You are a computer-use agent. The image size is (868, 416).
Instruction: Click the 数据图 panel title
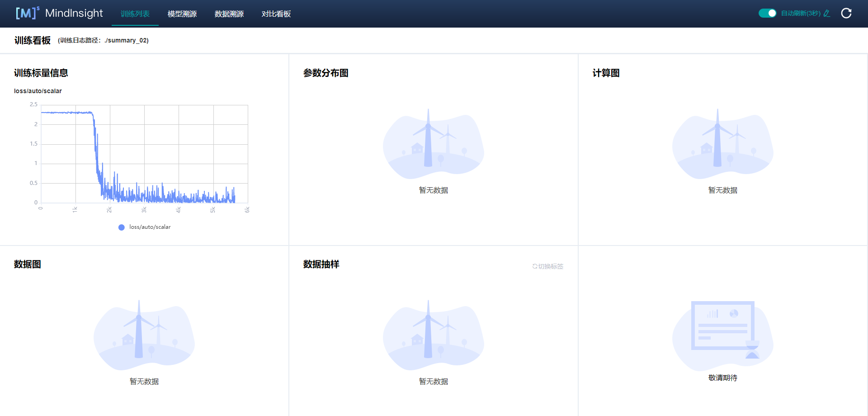click(x=28, y=264)
